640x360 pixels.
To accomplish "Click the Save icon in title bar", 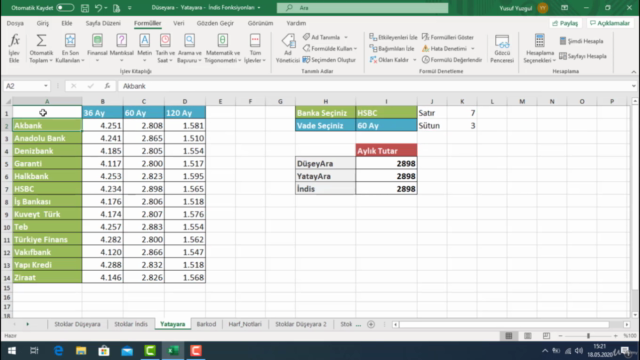I will tap(84, 8).
